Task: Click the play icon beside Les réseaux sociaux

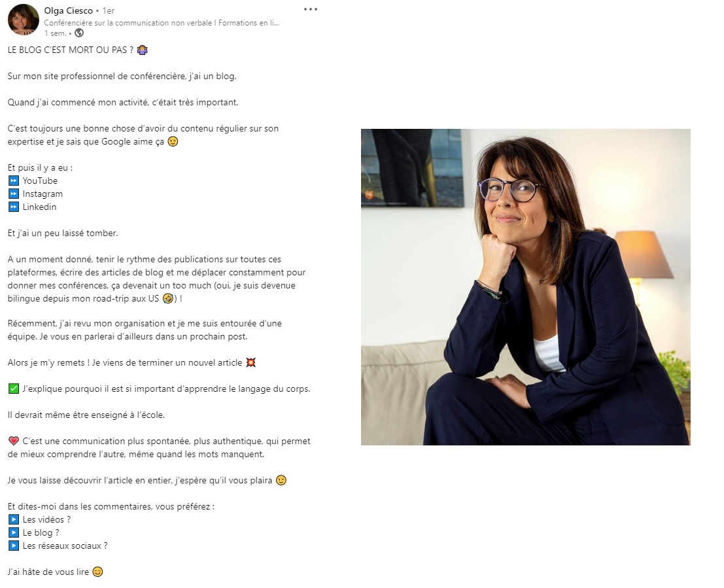Action: (x=14, y=546)
